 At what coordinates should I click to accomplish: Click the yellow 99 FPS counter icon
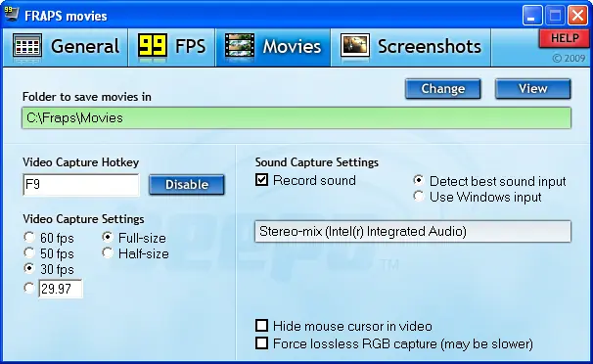pos(153,46)
